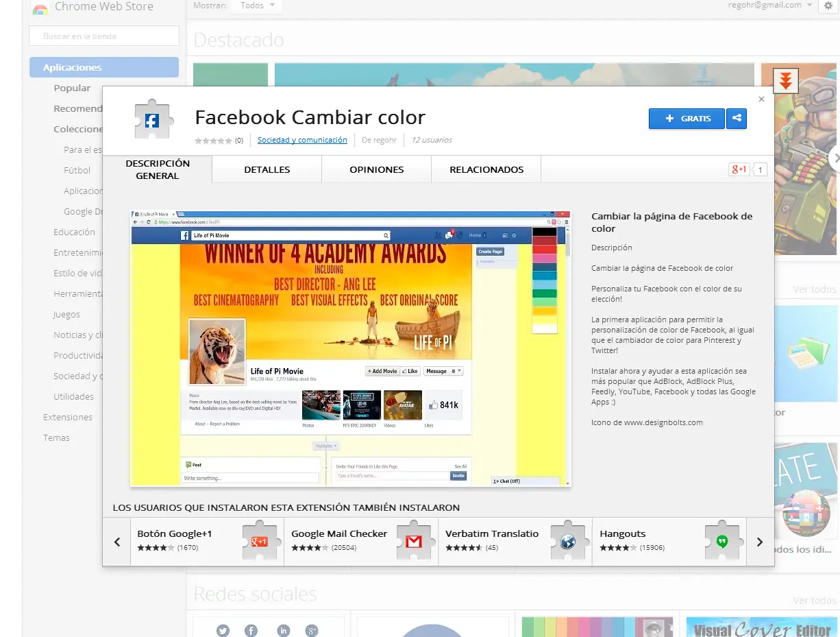This screenshot has width=840, height=637.
Task: Switch to the Descripción General tab
Action: point(158,169)
